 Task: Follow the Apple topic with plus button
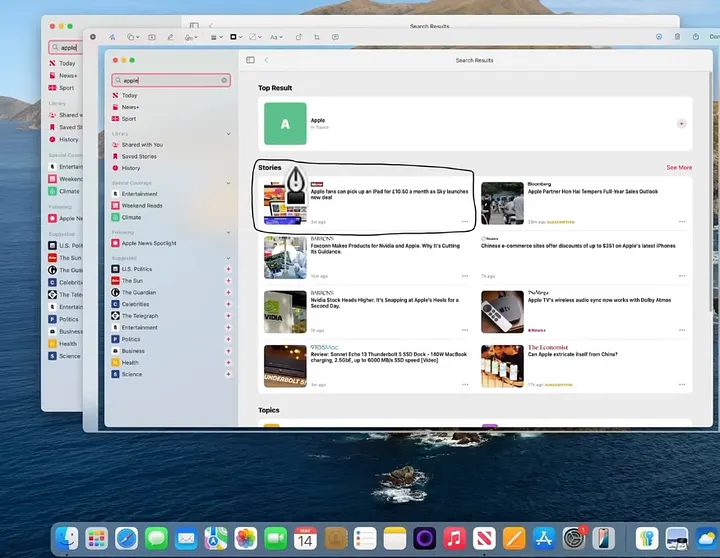(x=681, y=124)
